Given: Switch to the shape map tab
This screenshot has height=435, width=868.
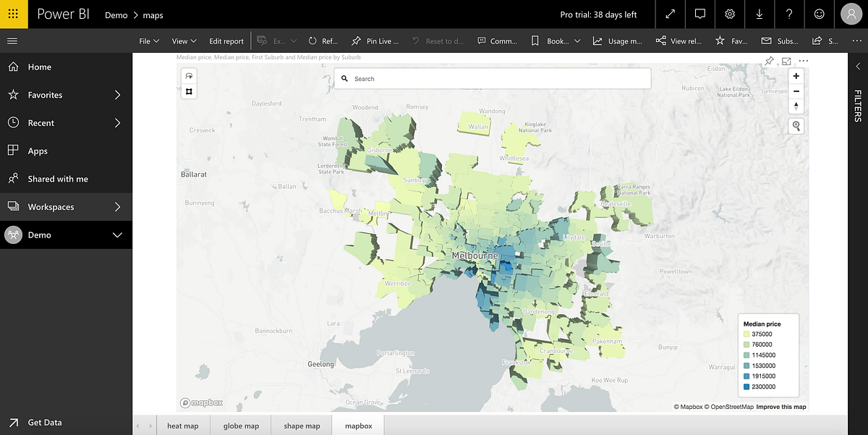Looking at the screenshot, I should point(301,426).
